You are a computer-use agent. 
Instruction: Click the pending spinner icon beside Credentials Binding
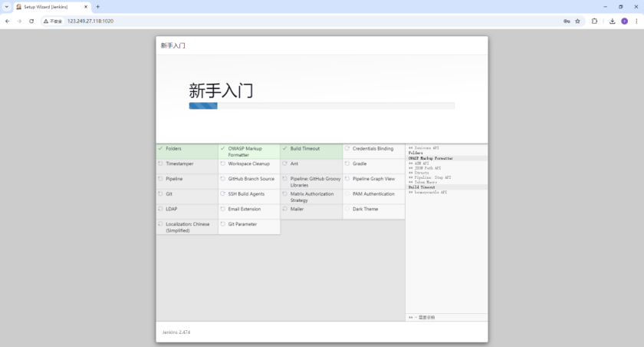(x=347, y=148)
